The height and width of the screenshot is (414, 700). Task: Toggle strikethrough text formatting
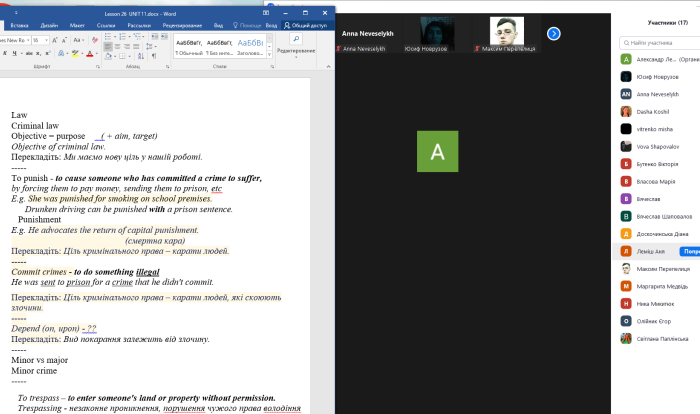pyautogui.click(x=29, y=54)
